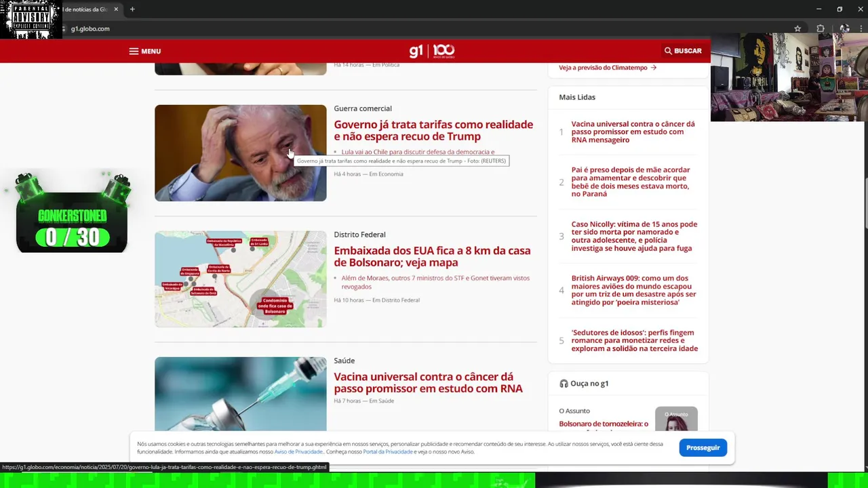Open the Caso Nicolly most-read story
Image resolution: width=868 pixels, height=488 pixels.
click(x=634, y=236)
